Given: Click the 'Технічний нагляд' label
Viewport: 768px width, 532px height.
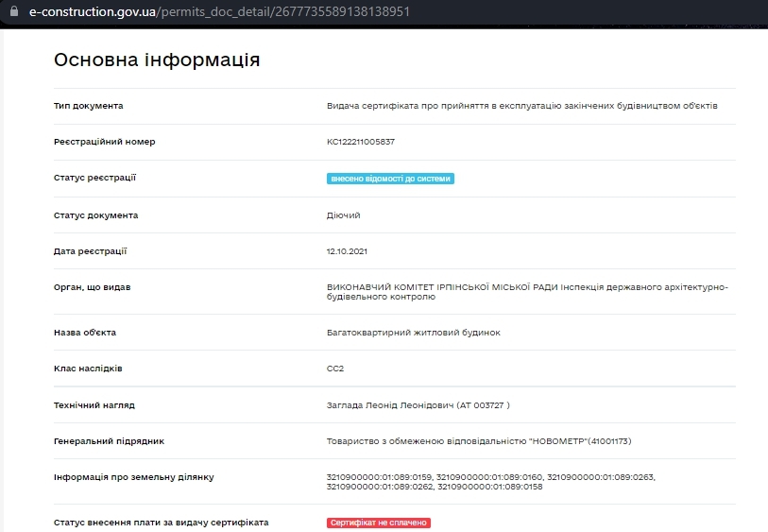Looking at the screenshot, I should (x=94, y=405).
